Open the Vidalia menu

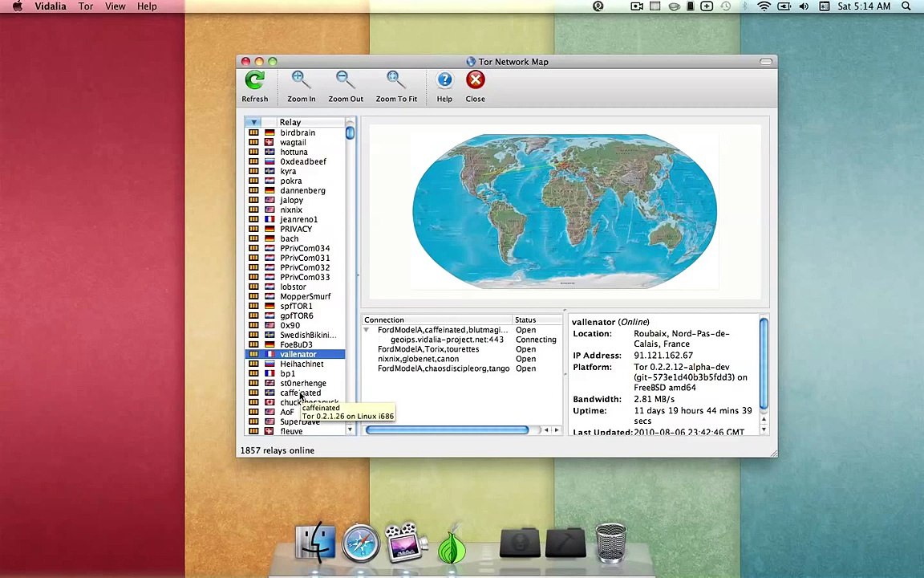pyautogui.click(x=50, y=6)
